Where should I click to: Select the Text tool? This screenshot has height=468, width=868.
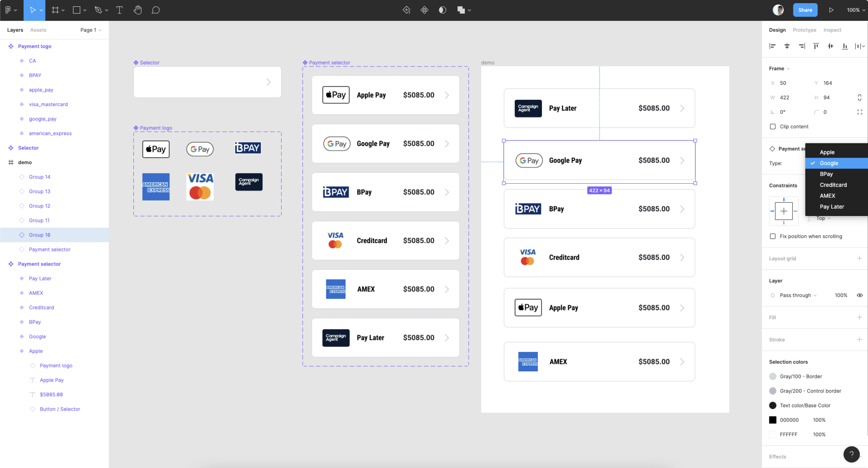[x=119, y=10]
